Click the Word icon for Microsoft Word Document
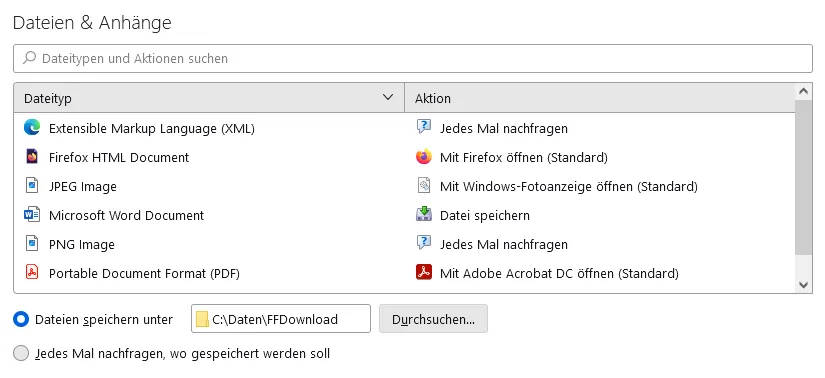Screen dimensions: 825x378 click(x=32, y=215)
